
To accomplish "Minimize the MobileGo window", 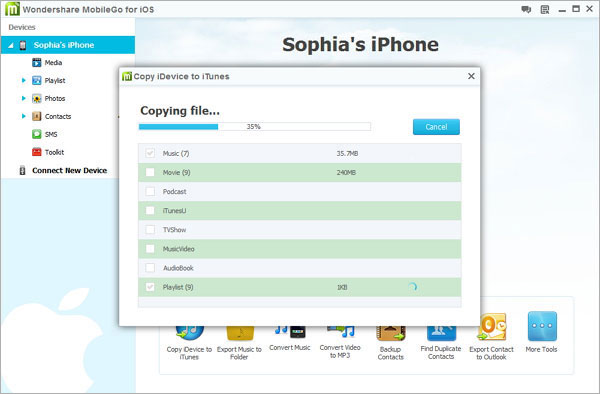I will click(x=562, y=10).
